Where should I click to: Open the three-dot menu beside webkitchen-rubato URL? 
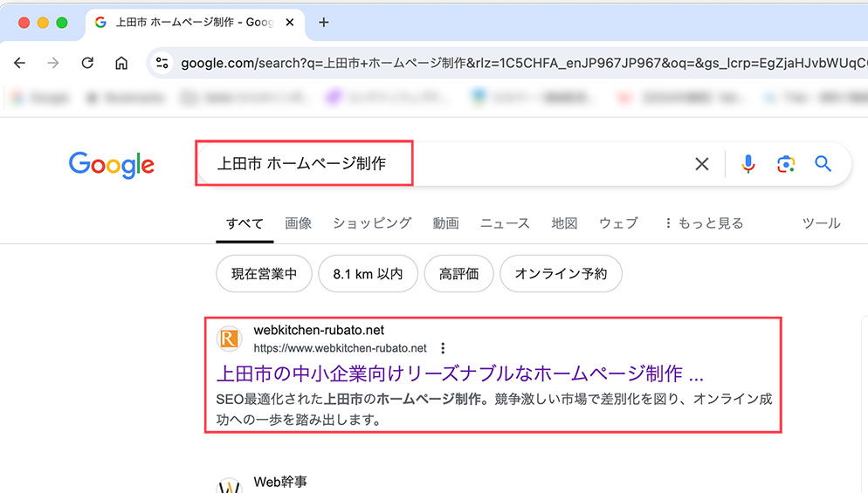[x=443, y=348]
